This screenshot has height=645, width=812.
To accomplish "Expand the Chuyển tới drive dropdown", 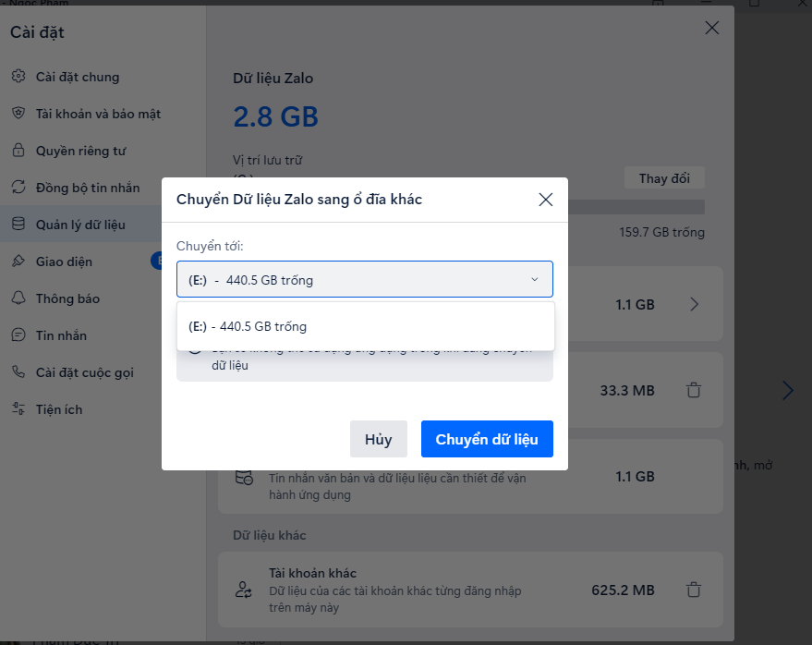I will point(365,279).
